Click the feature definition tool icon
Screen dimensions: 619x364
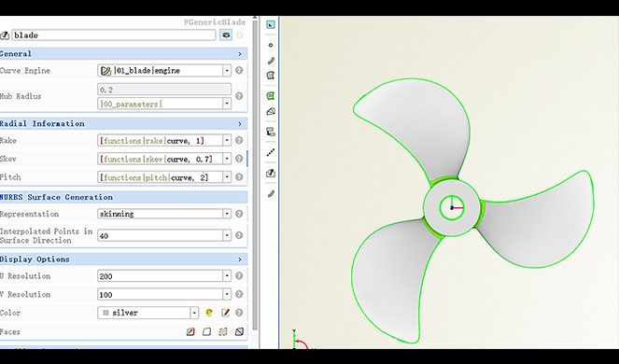click(271, 132)
